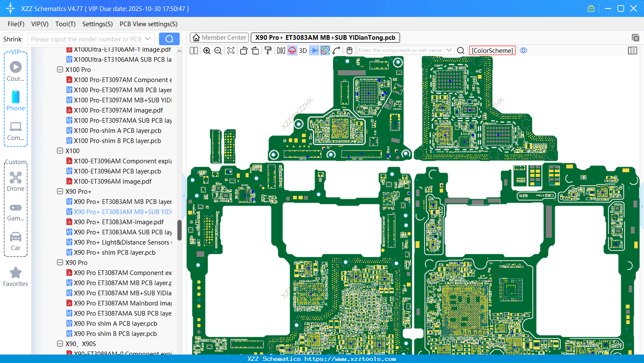This screenshot has width=644, height=363.
Task: Switch to the X90 Pro+ ET3083AM MB+SUB YiDianTong.pcb tab
Action: tap(325, 38)
